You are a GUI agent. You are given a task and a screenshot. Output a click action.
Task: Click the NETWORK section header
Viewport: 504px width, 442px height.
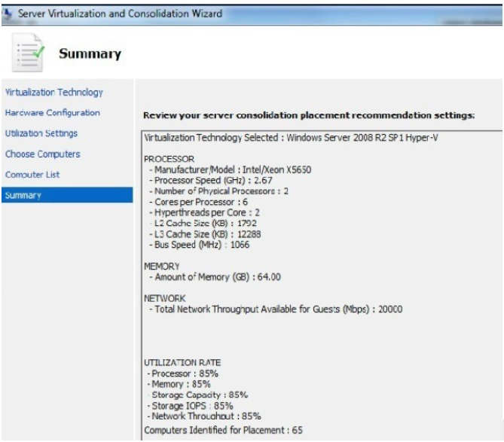(x=164, y=298)
